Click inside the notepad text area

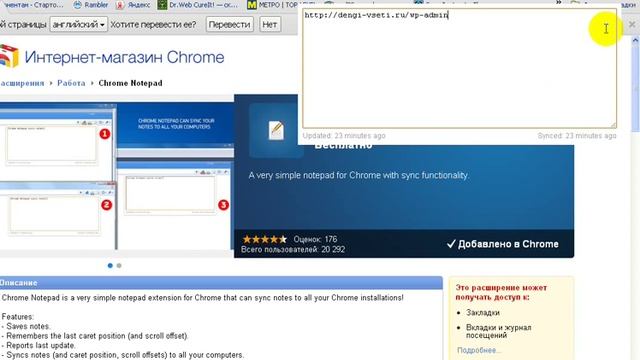pos(459,69)
